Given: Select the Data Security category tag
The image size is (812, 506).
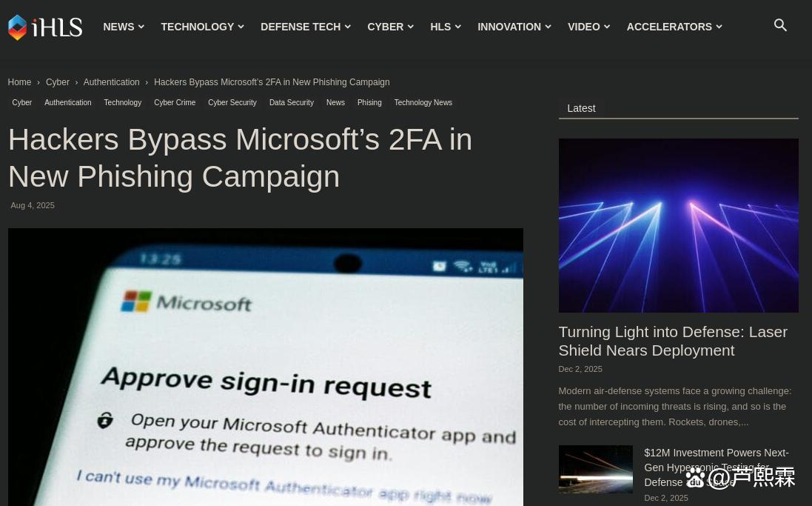Looking at the screenshot, I should tap(292, 103).
